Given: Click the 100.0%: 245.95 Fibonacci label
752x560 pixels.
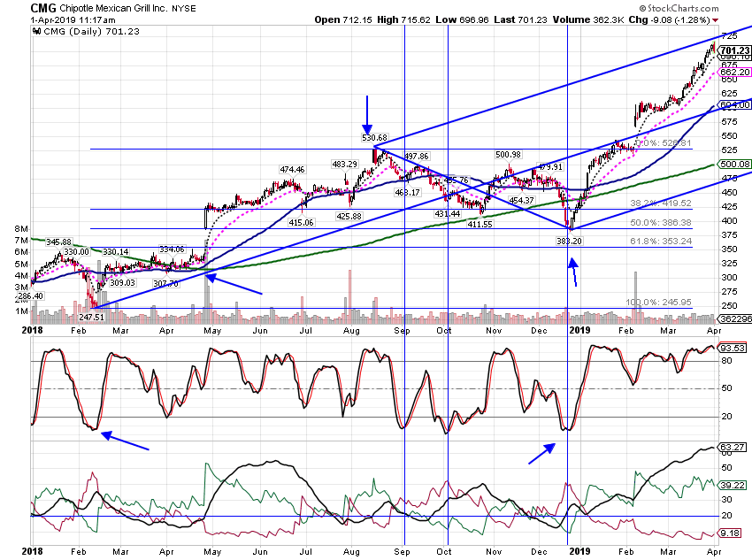Looking at the screenshot, I should point(658,303).
